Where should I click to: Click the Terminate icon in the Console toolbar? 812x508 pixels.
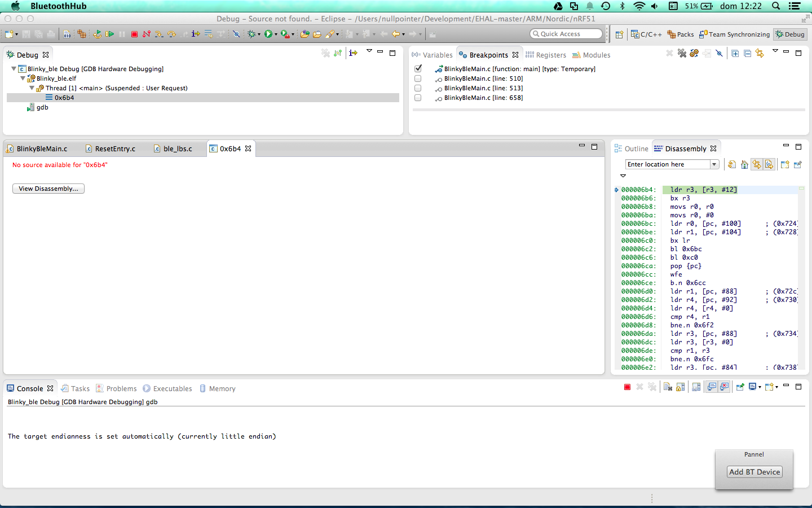coord(627,387)
